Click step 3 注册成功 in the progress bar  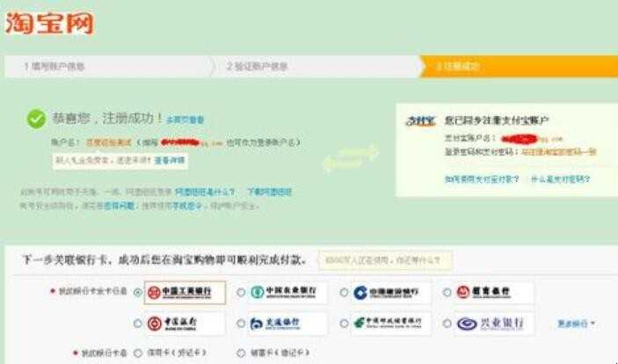pos(457,66)
